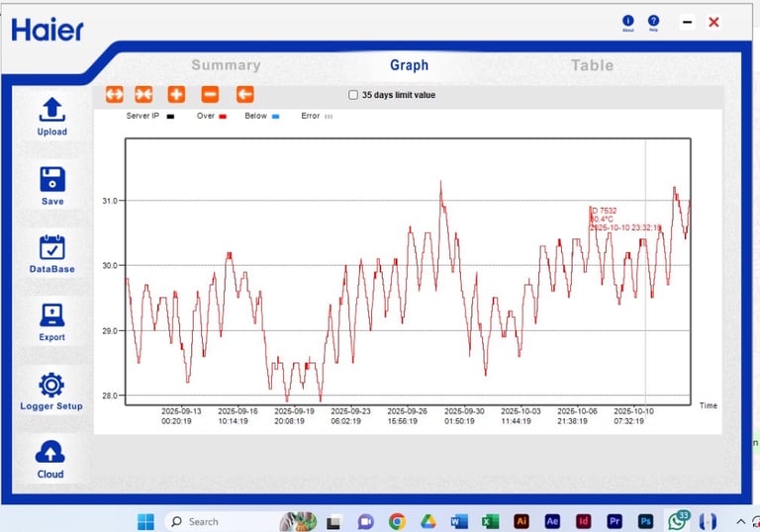
Task: Click the orange back arrow button
Action: (244, 95)
